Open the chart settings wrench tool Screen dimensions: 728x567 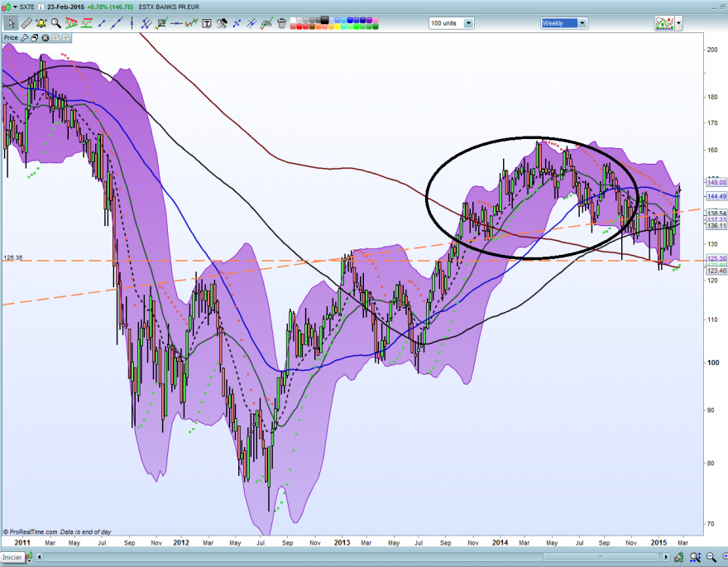click(x=221, y=23)
